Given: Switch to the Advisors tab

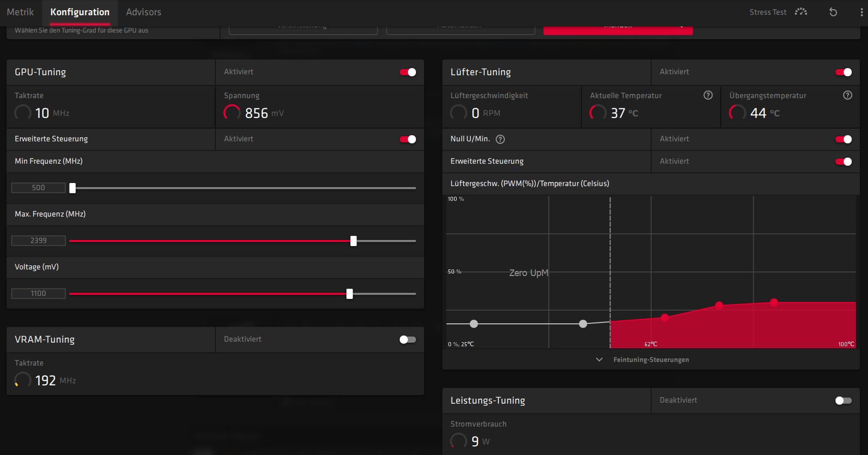Looking at the screenshot, I should 144,12.
